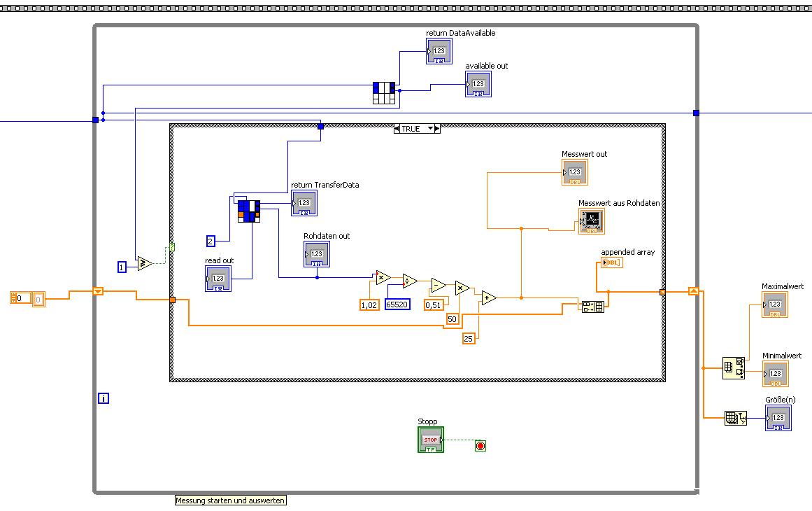Select the add function node

coord(488,297)
